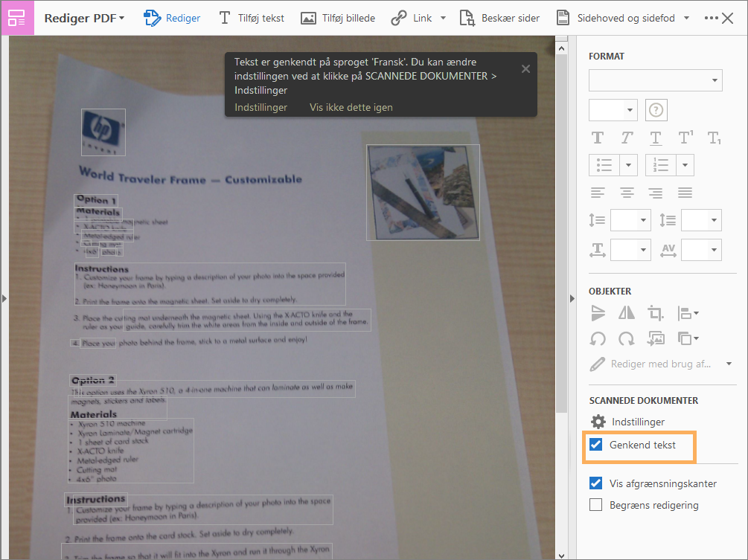Justify text
This screenshot has height=560, width=748.
685,193
